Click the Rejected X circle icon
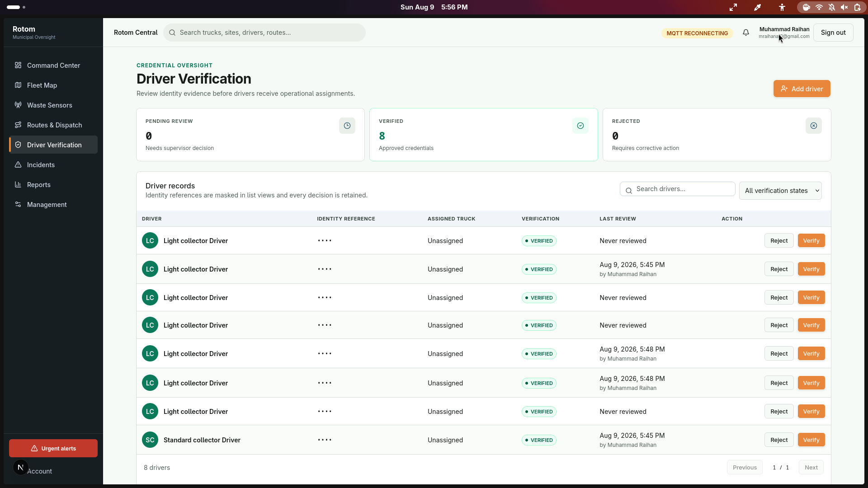868x488 pixels. 814,126
